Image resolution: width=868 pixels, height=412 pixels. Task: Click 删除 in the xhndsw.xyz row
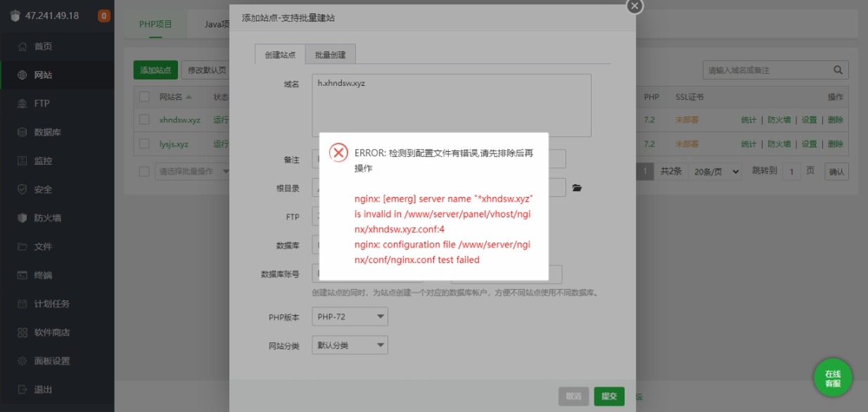(x=836, y=120)
